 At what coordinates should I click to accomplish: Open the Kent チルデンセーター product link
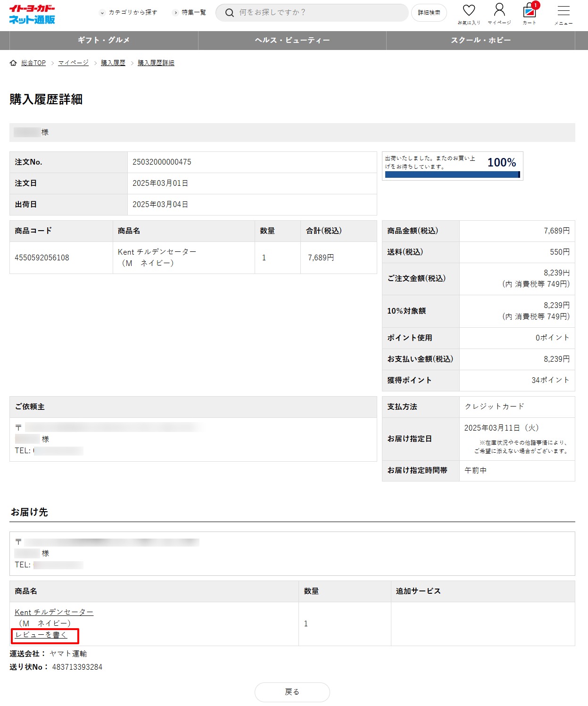coord(54,612)
